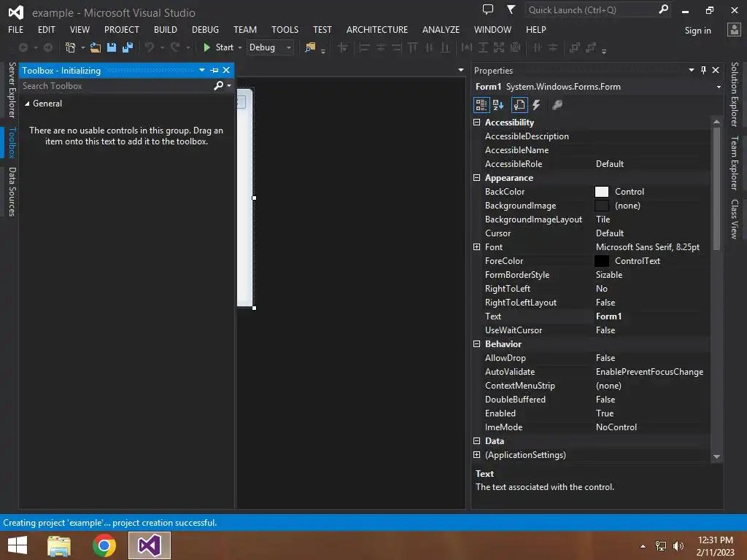This screenshot has width=747, height=560.
Task: Click the Align Centers layout icon
Action: [x=381, y=47]
